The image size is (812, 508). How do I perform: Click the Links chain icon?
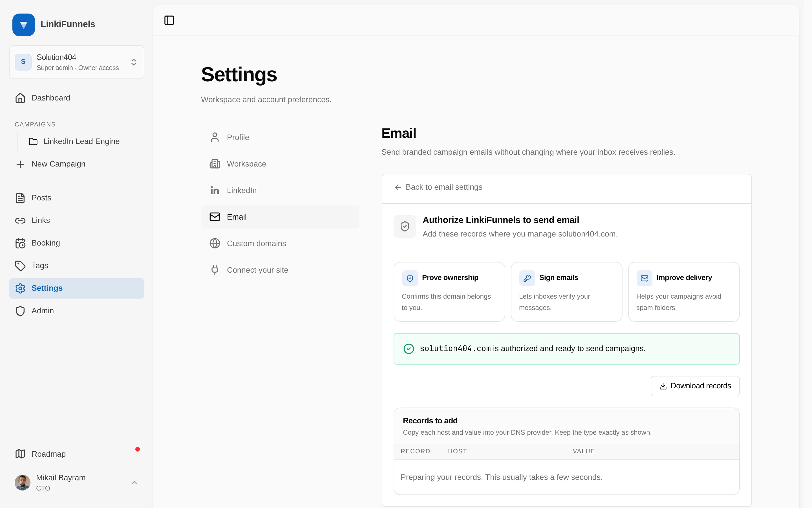(21, 220)
